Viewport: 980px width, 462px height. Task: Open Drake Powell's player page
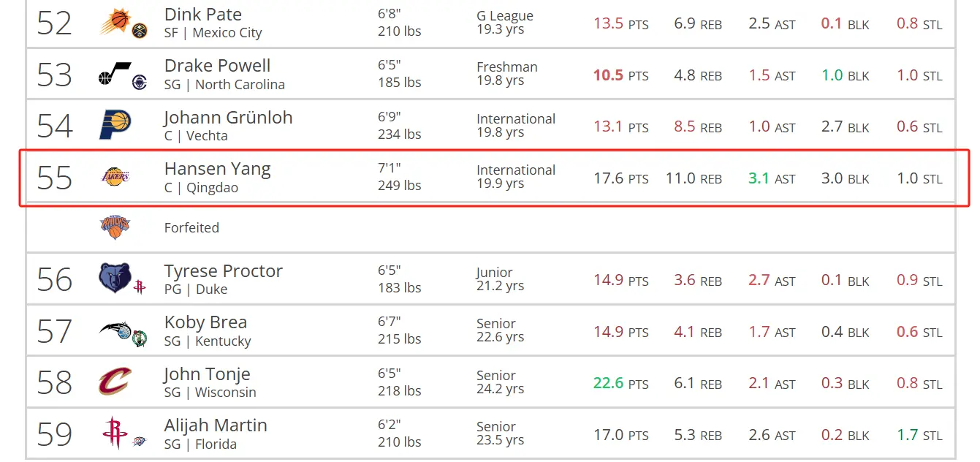[x=218, y=65]
